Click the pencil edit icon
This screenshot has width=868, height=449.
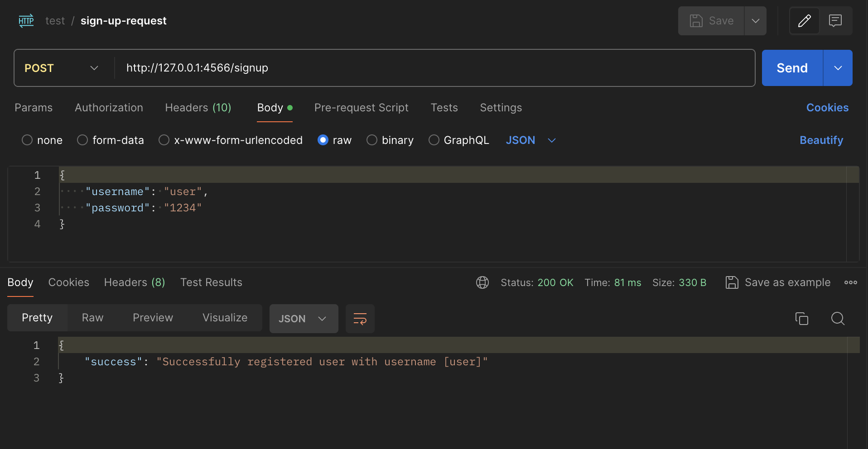804,21
